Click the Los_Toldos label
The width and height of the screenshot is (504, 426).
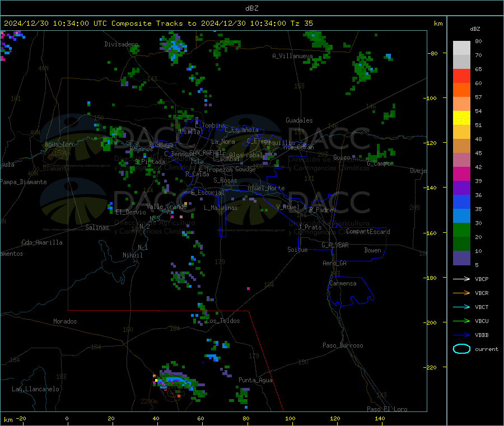click(x=223, y=321)
